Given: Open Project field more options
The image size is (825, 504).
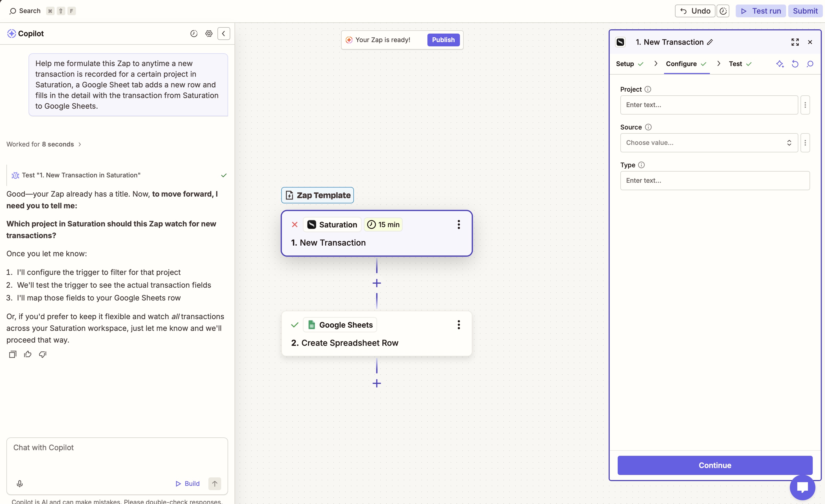Looking at the screenshot, I should click(805, 105).
